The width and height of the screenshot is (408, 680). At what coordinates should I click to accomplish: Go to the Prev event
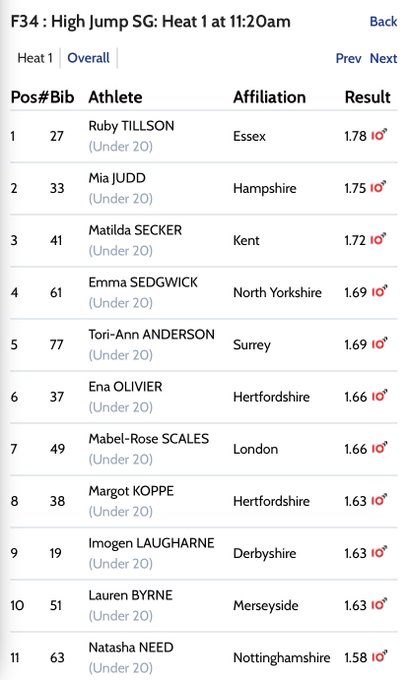pos(349,58)
